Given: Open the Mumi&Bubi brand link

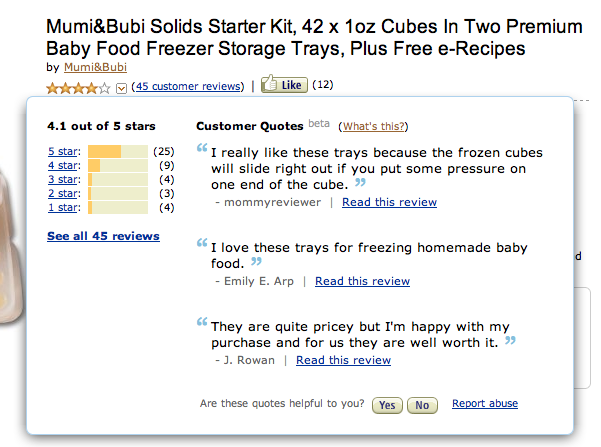Looking at the screenshot, I should [x=95, y=67].
